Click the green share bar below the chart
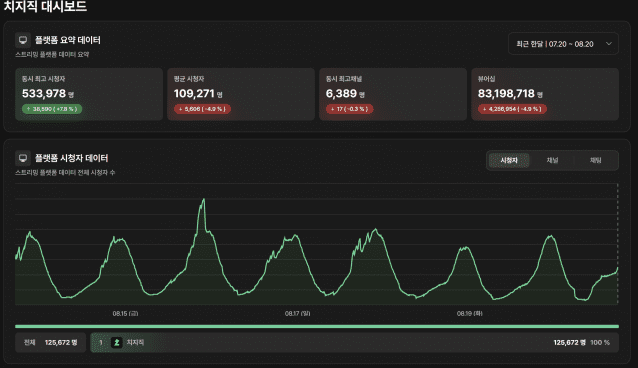This screenshot has width=638, height=368. (317, 326)
